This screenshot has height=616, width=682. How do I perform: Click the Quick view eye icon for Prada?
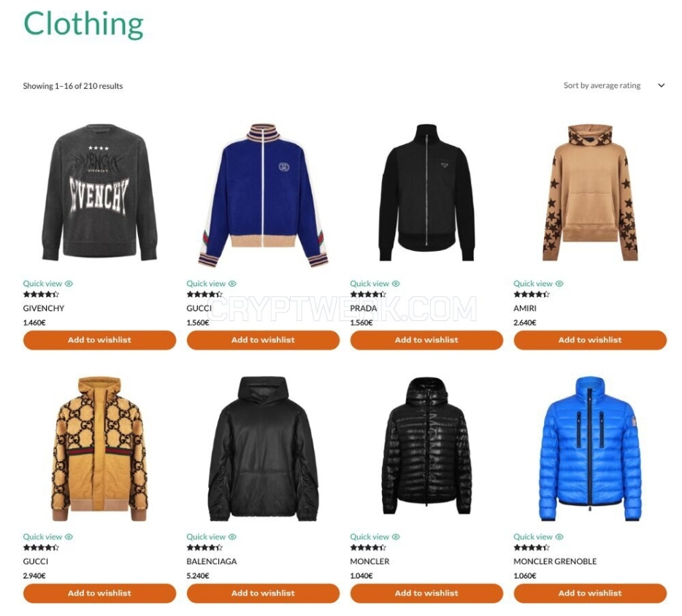click(396, 284)
